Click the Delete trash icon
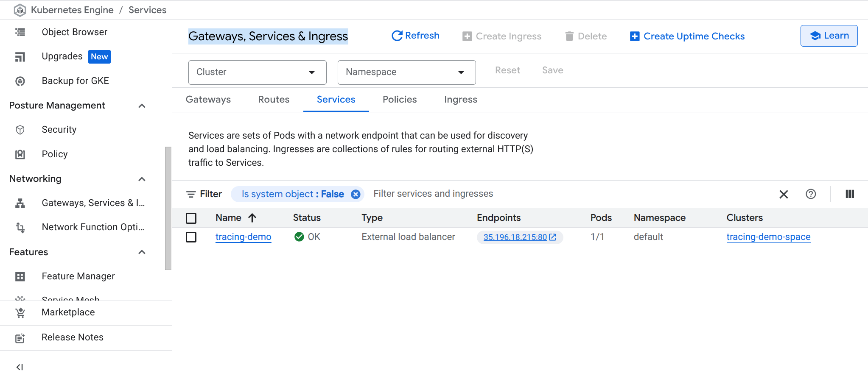Image resolution: width=868 pixels, height=376 pixels. [x=569, y=36]
